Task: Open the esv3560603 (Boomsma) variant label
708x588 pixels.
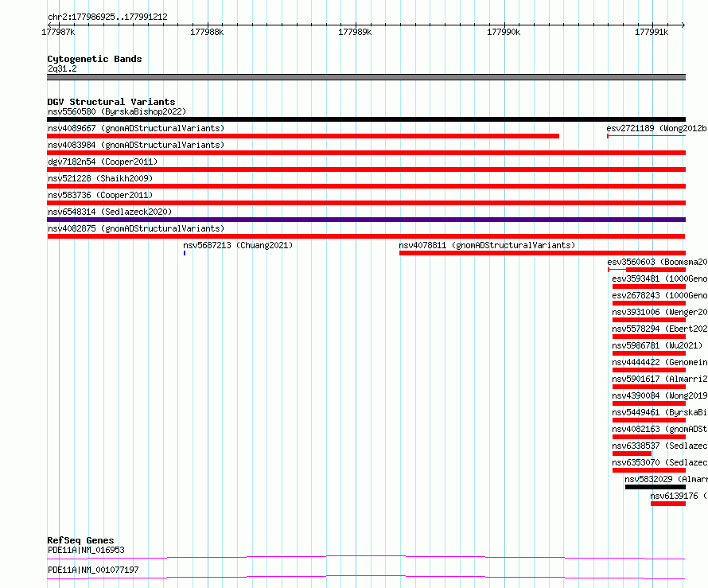Action: coord(657,262)
